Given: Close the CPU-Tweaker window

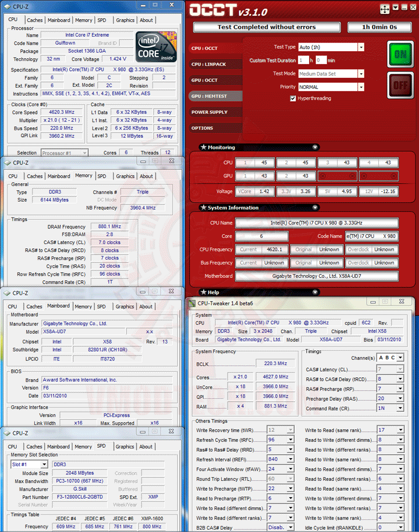Looking at the screenshot, I should [402, 302].
